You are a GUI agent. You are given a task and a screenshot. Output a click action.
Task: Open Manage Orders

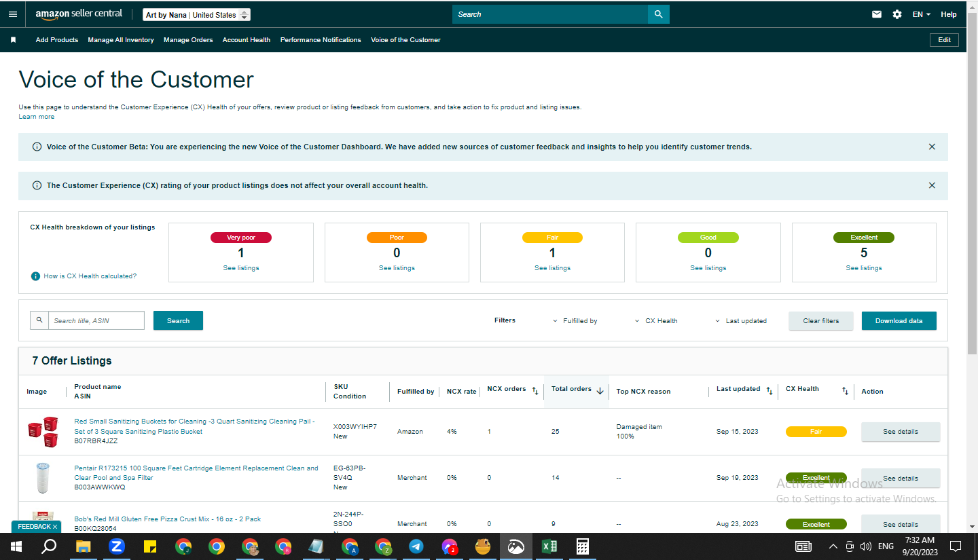point(188,40)
